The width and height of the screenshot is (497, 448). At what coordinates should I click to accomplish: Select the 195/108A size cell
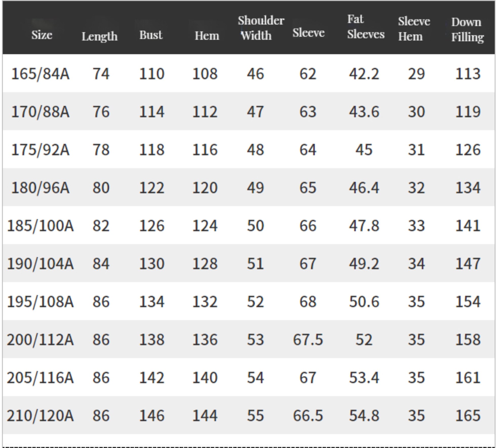tap(40, 302)
